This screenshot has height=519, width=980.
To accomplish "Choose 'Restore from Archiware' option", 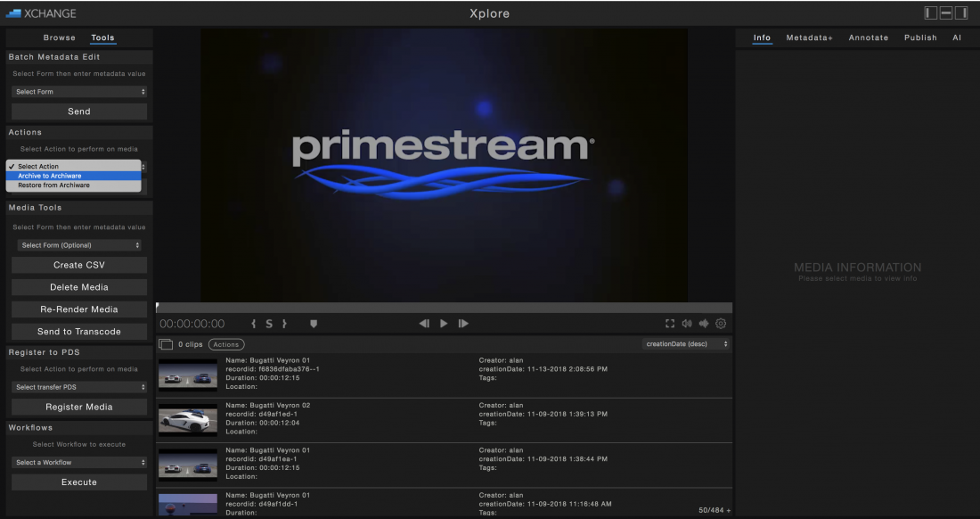I will (x=74, y=185).
